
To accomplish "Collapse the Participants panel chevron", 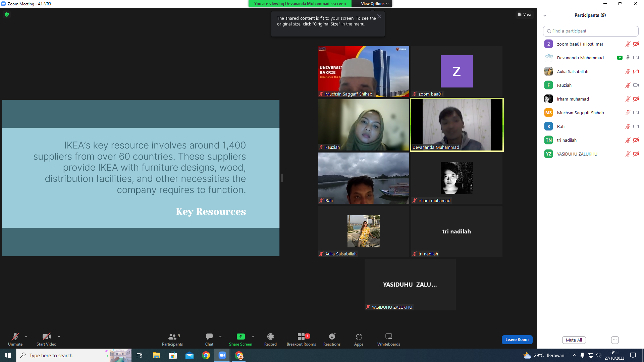I will click(x=545, y=15).
